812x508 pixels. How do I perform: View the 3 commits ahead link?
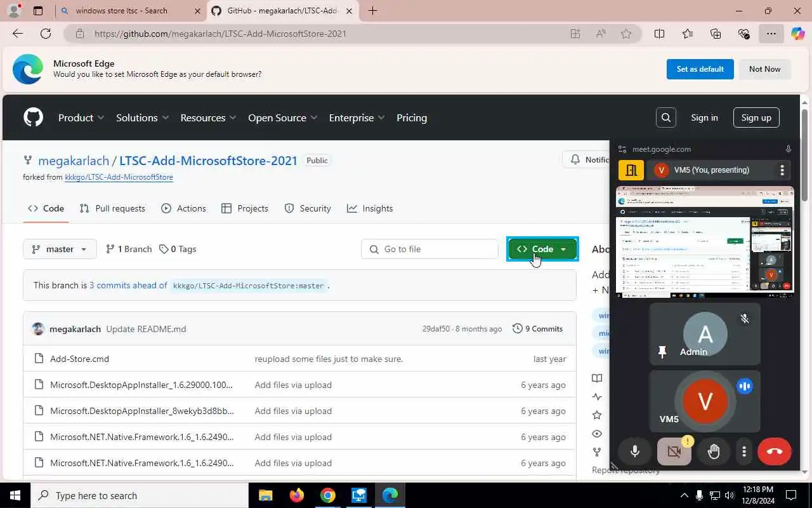tap(128, 285)
